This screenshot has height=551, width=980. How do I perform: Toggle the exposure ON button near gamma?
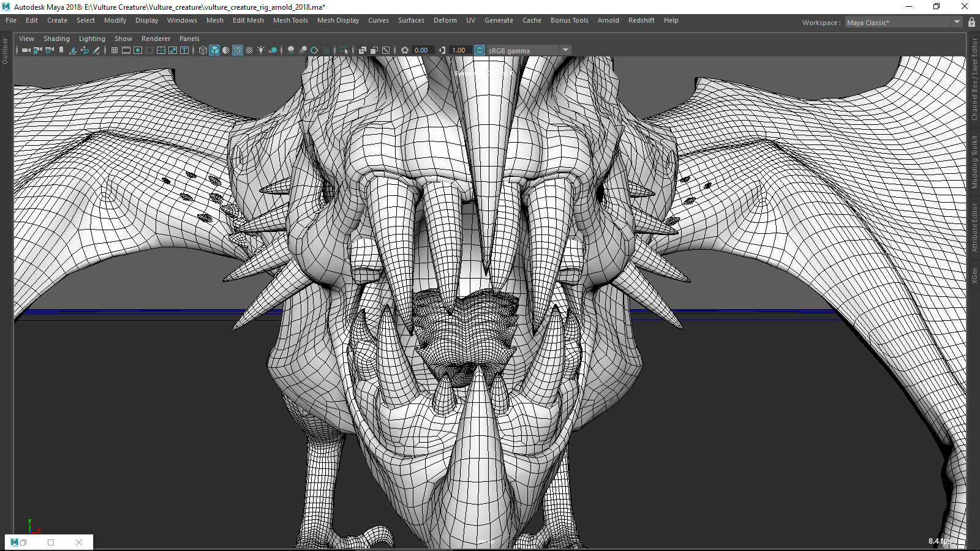(x=480, y=50)
